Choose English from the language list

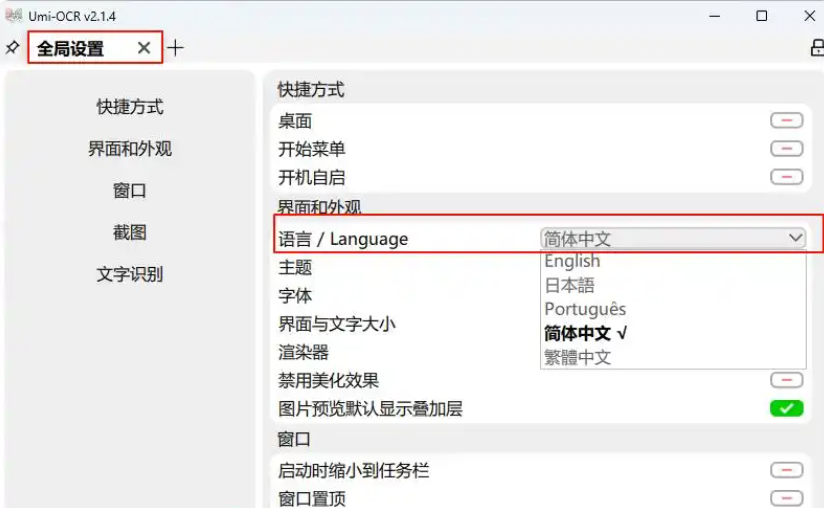tap(572, 261)
